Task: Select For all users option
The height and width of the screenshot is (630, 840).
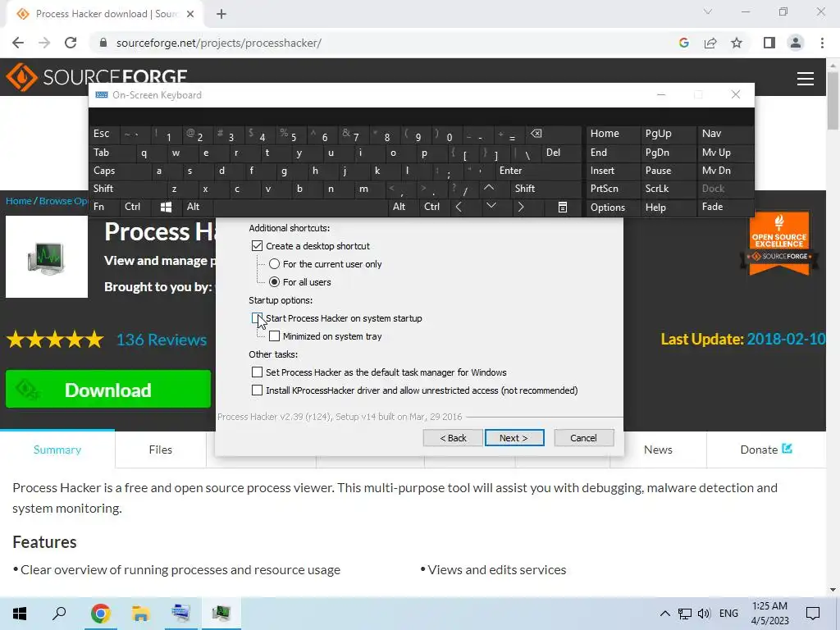Action: [274, 282]
